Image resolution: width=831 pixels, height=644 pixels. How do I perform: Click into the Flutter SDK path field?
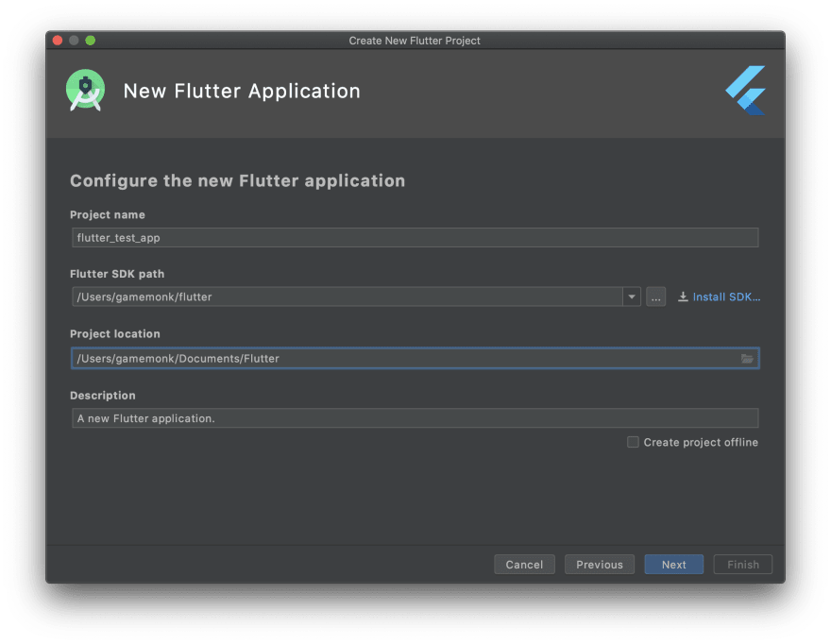[x=348, y=297]
